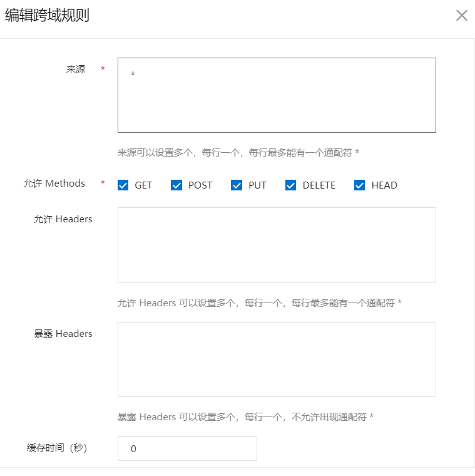Viewport: 475px width, 476px height.
Task: Click the 来源可以设置多个 hint text
Action: point(238,152)
